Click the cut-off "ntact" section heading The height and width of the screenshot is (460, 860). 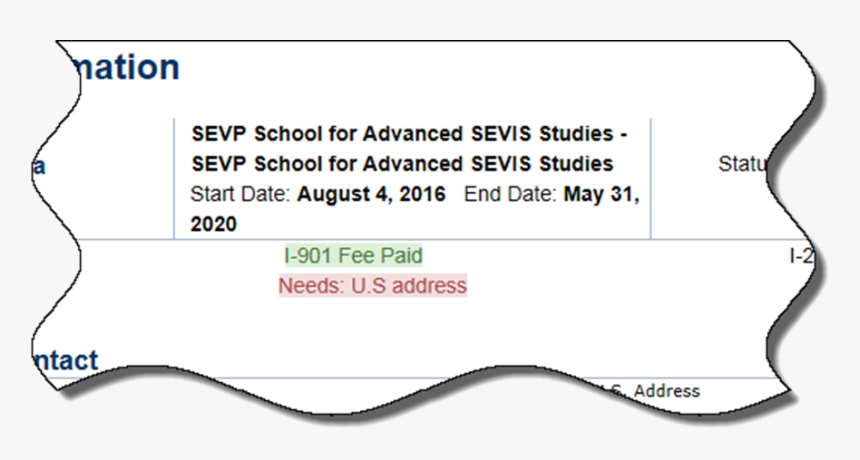[x=65, y=360]
